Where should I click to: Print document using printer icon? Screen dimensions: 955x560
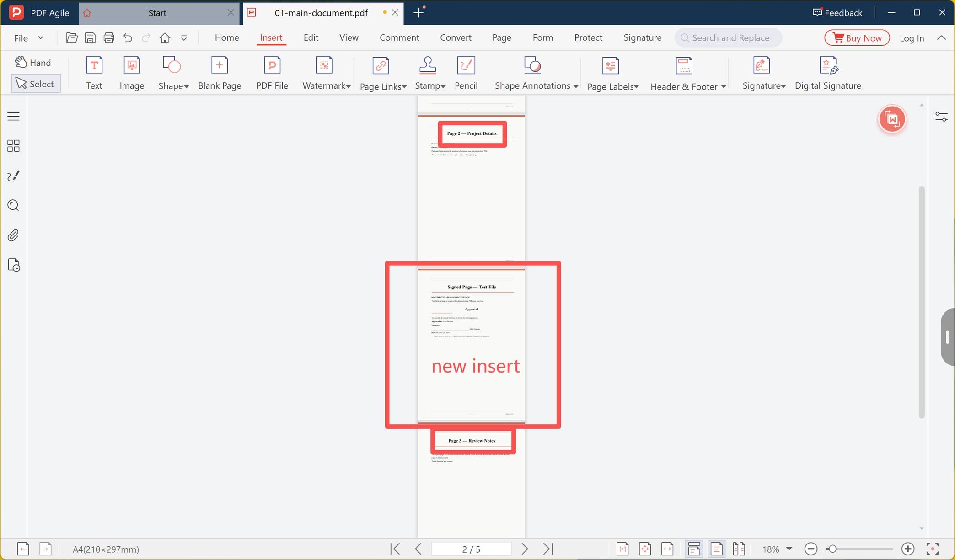point(109,38)
